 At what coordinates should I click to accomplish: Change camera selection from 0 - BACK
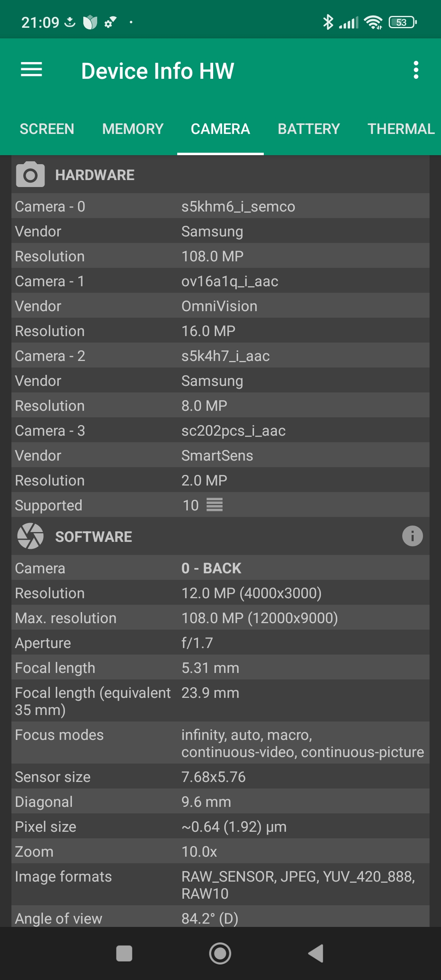pos(211,568)
